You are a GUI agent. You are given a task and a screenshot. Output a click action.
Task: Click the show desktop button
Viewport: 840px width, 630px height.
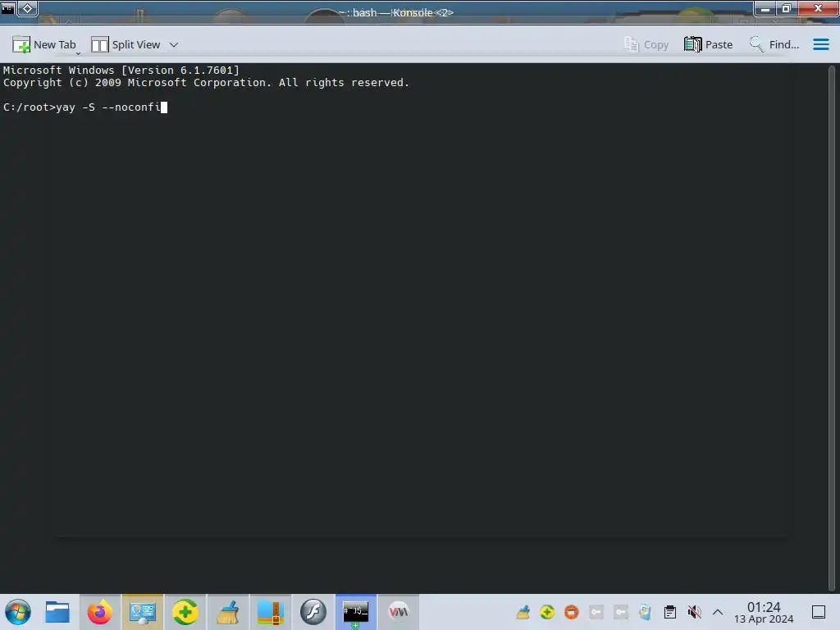819,612
